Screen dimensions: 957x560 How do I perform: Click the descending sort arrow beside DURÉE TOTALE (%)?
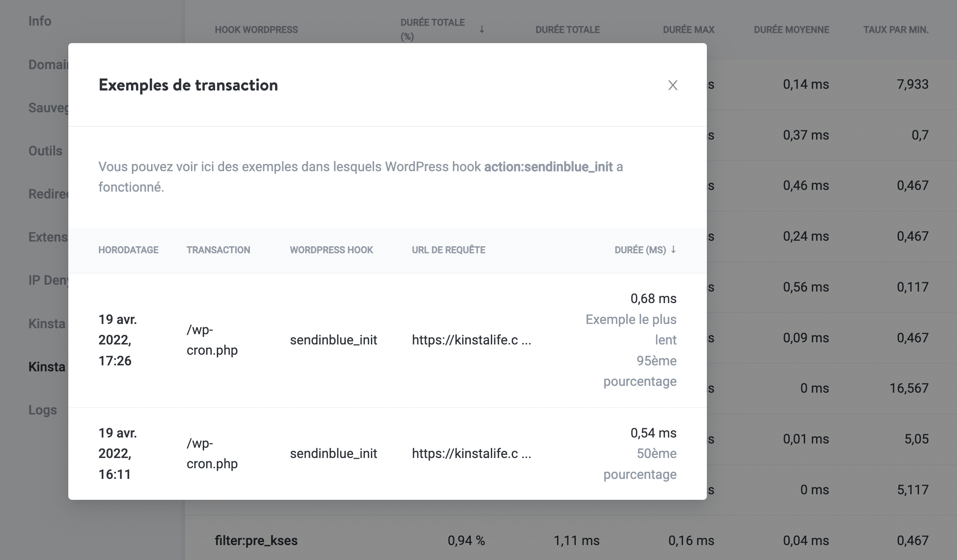(x=482, y=30)
